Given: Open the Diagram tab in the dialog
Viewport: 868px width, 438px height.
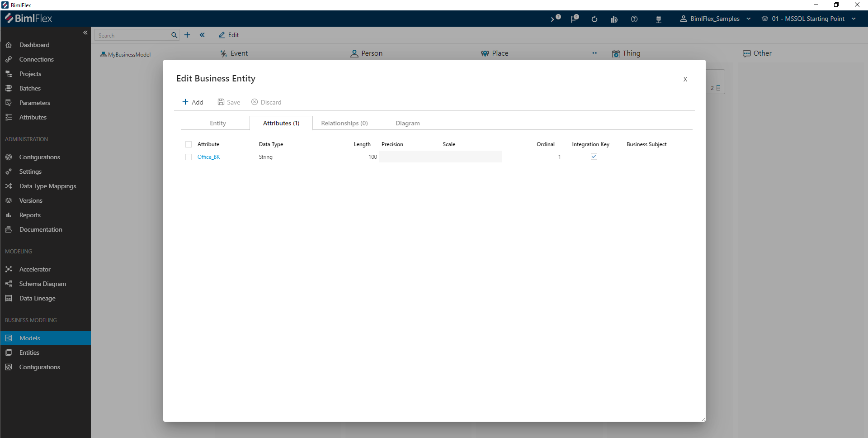Looking at the screenshot, I should [407, 123].
